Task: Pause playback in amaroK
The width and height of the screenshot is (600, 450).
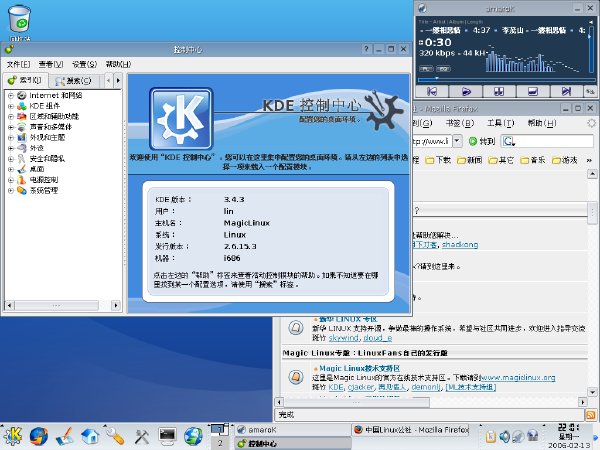Action: coord(499,91)
